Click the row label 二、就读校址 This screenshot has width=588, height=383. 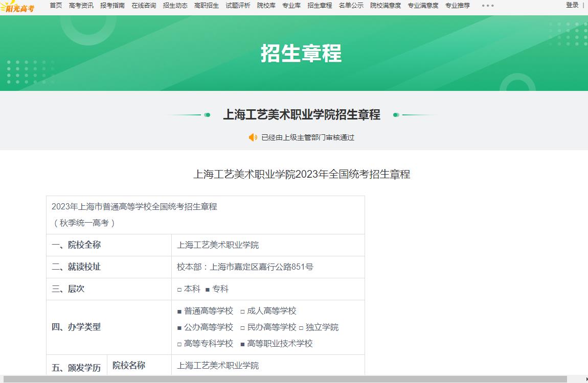point(76,267)
